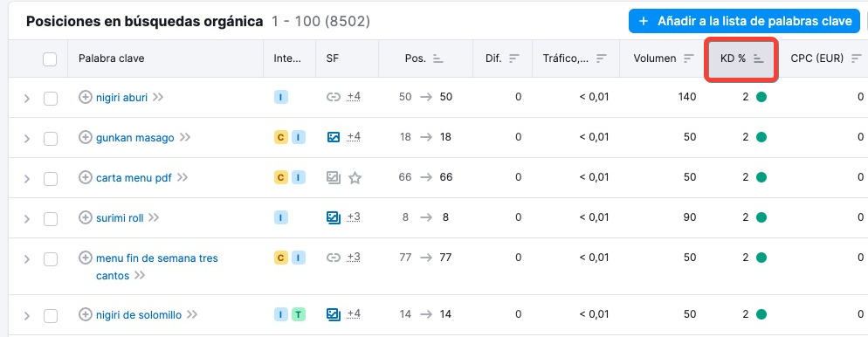Click the star icon in carta menu pdf row
Viewport: 868px width, 337px height.
(x=355, y=177)
